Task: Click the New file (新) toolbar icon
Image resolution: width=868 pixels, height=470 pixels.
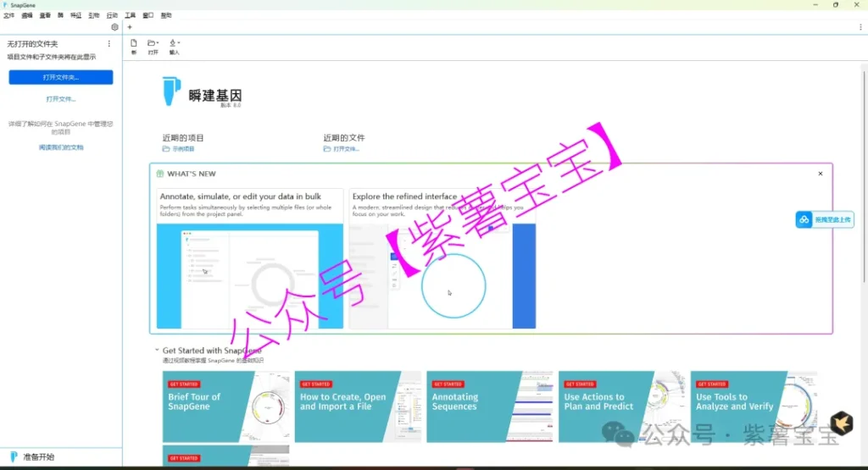Action: pyautogui.click(x=134, y=46)
